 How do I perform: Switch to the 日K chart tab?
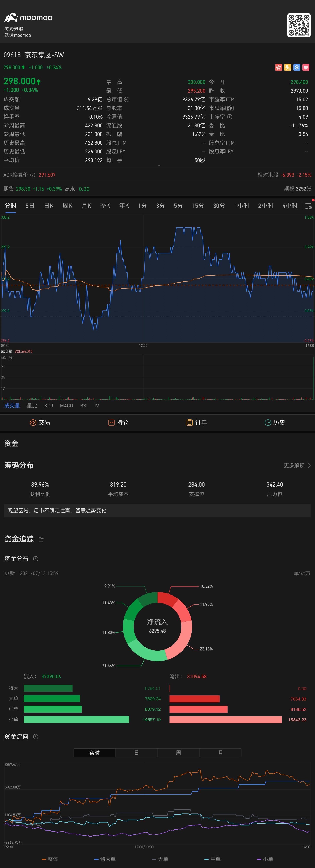pyautogui.click(x=49, y=206)
